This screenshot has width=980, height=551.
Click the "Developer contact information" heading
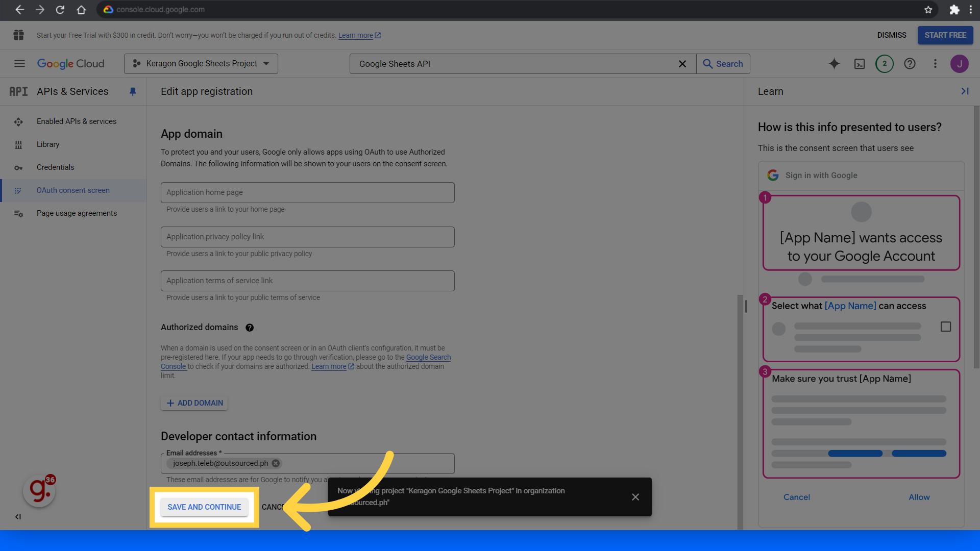[x=238, y=437]
